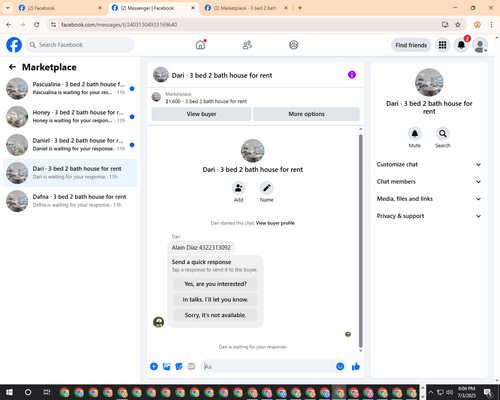Open Daniel's conversation

pyautogui.click(x=70, y=145)
